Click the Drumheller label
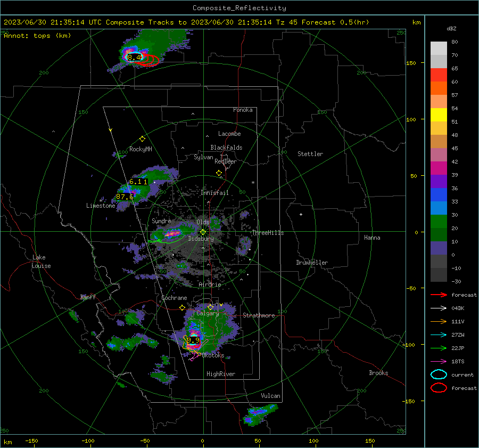 [x=312, y=263]
